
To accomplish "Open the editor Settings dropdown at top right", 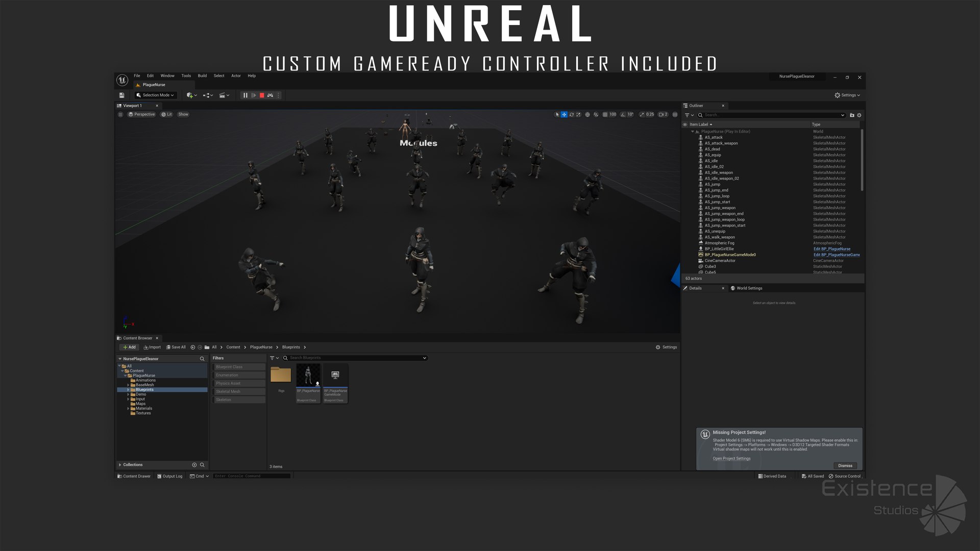I will pos(847,95).
